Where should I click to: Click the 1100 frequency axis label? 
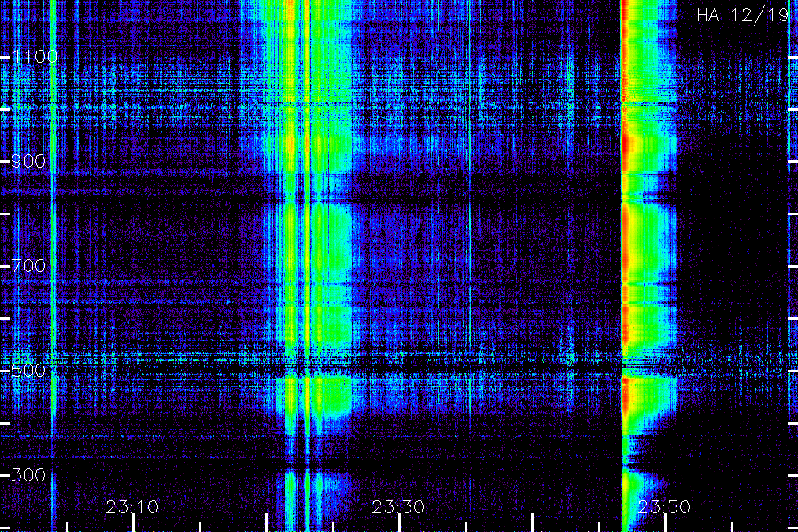coord(35,57)
